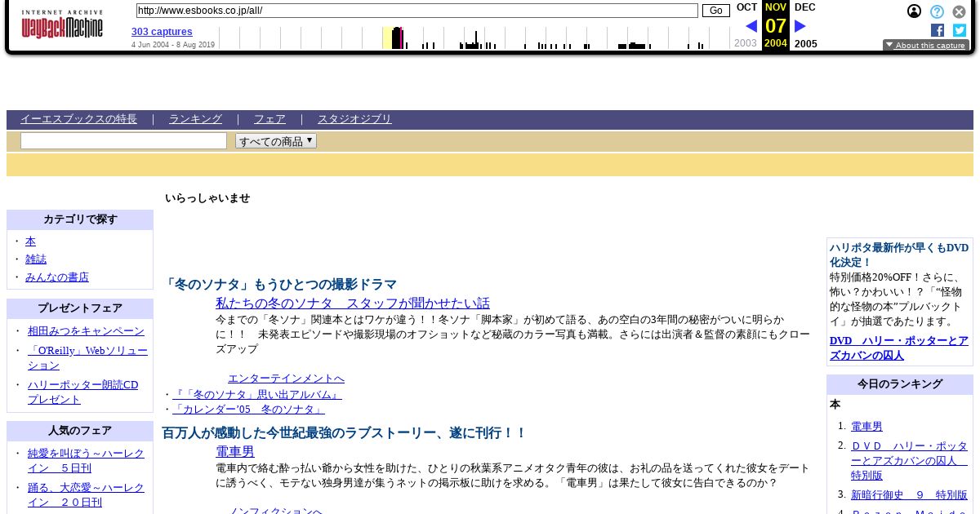Close the Wayback toolbar with X icon
Screen dimensions: 980x514
coord(960,11)
